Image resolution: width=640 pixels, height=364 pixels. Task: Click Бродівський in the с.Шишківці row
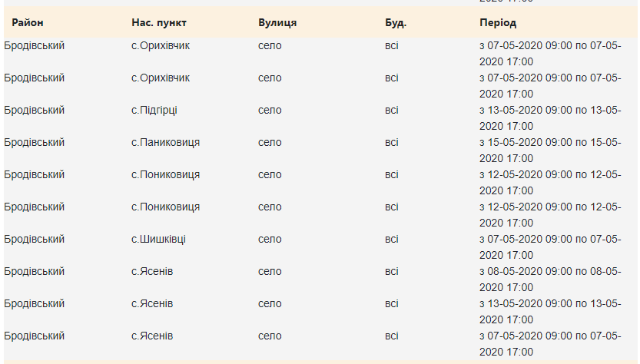(x=34, y=240)
